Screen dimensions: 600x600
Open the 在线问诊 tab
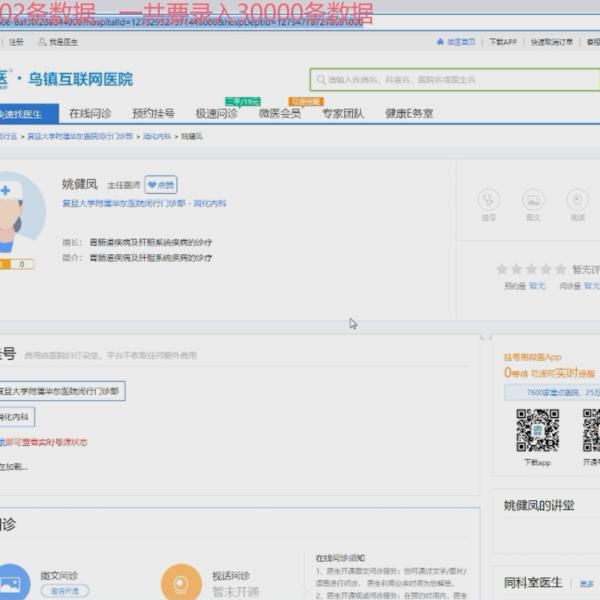(90, 114)
